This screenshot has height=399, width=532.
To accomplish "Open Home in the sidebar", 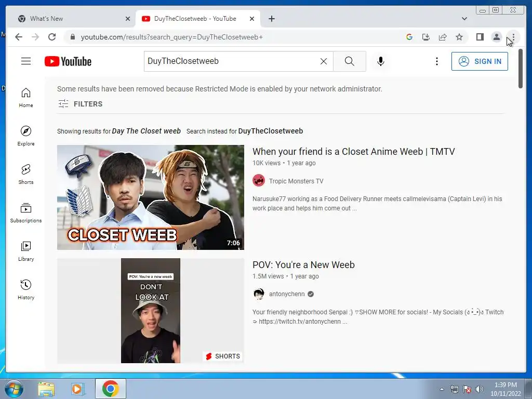I will pyautogui.click(x=26, y=98).
